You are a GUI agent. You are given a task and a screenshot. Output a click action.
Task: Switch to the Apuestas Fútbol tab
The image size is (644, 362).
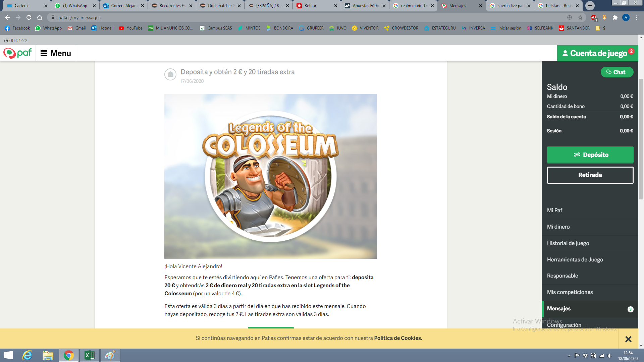pos(365,6)
